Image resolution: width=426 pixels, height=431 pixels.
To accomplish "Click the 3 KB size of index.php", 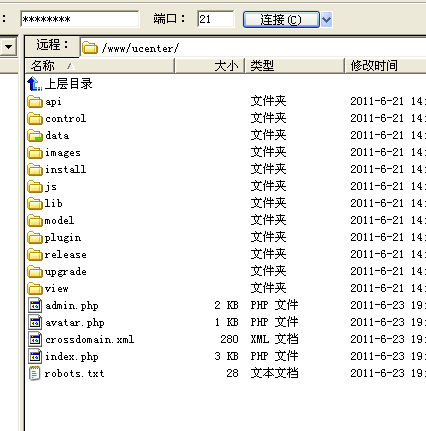I will pos(226,356).
